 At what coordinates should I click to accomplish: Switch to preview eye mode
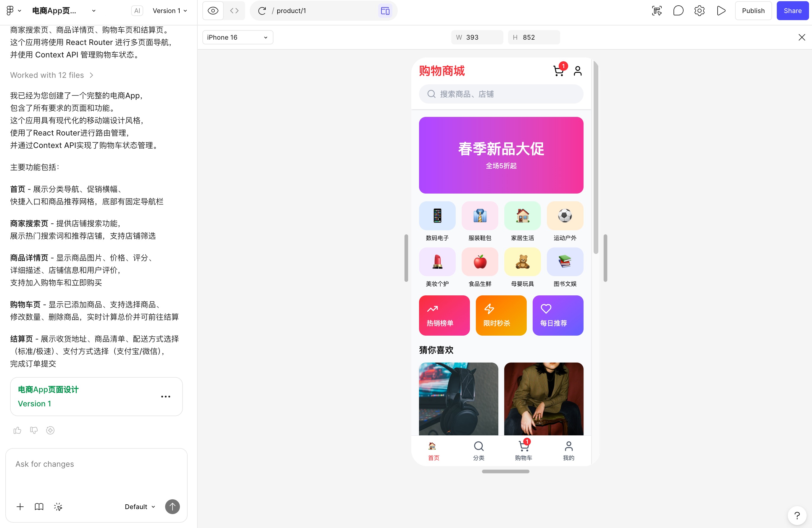[x=213, y=11]
